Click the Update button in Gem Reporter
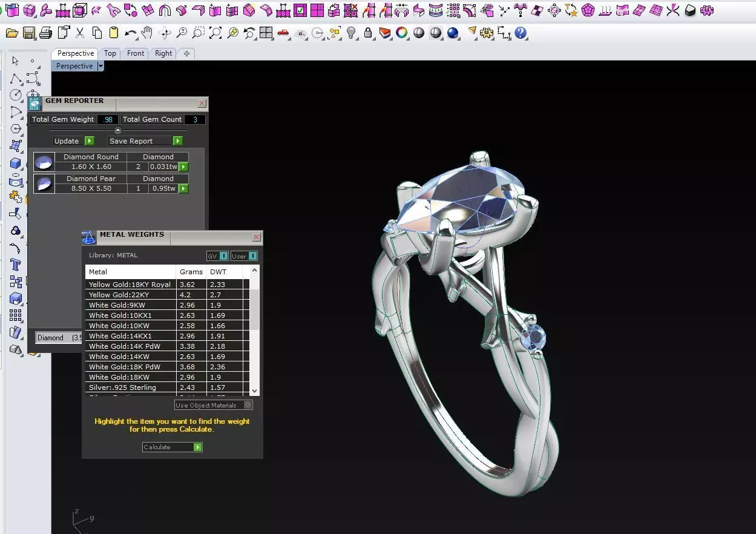 73,141
